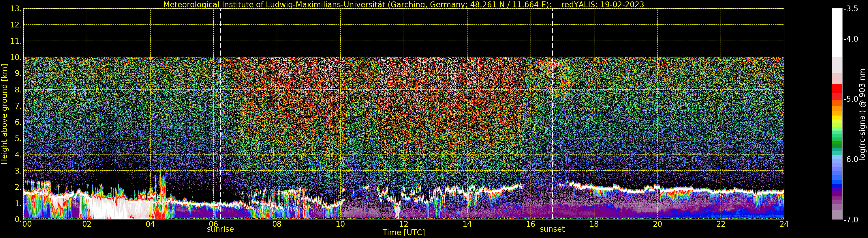
Task: Click the '1.' height axis tick label
Action: (18, 203)
